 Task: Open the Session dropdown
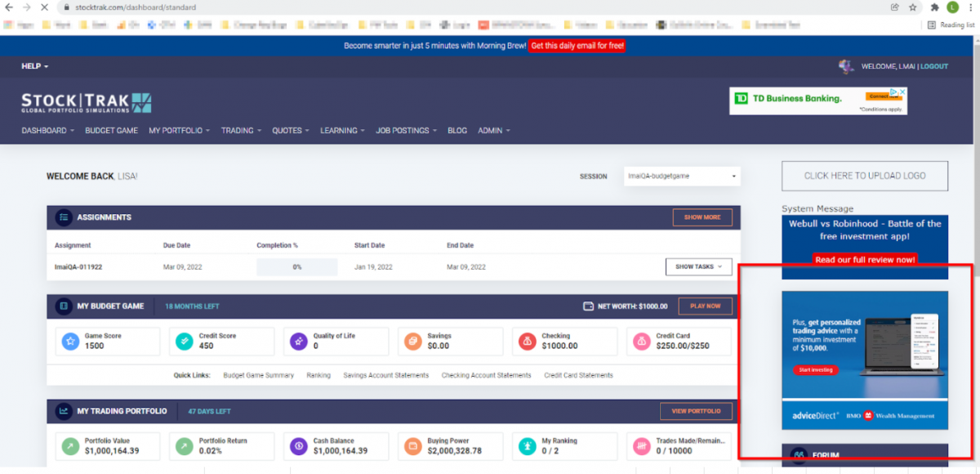click(681, 176)
